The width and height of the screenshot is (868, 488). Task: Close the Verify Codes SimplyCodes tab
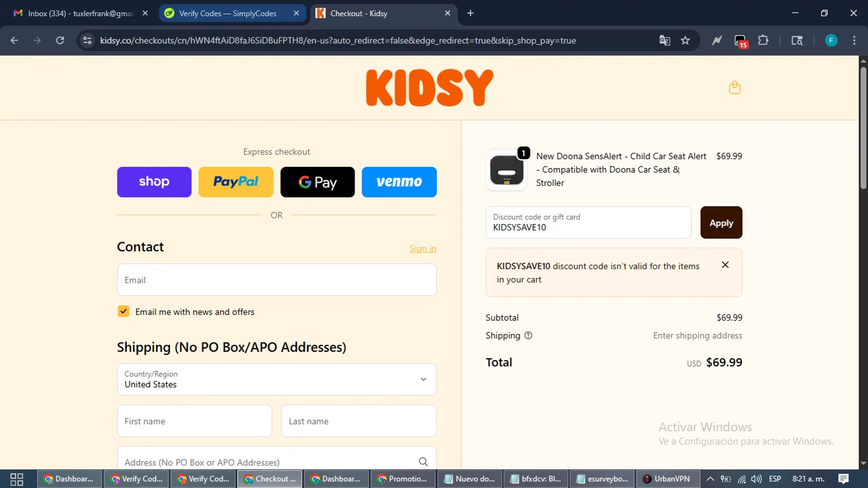(296, 13)
